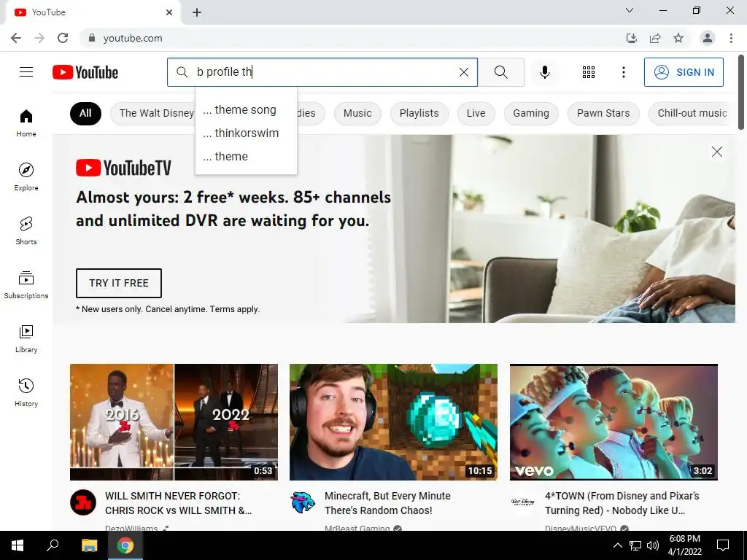Image resolution: width=747 pixels, height=560 pixels.
Task: Click the DezoWilliams channel avatar
Action: point(83,502)
